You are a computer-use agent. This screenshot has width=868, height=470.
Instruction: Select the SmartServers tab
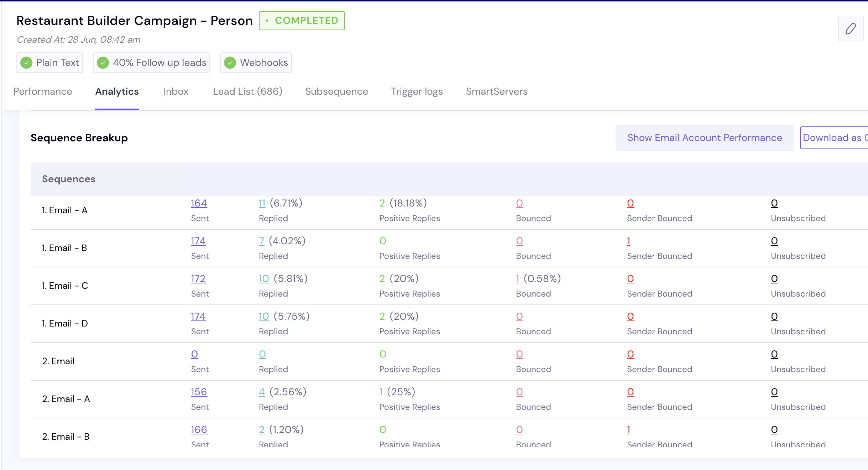coord(496,92)
